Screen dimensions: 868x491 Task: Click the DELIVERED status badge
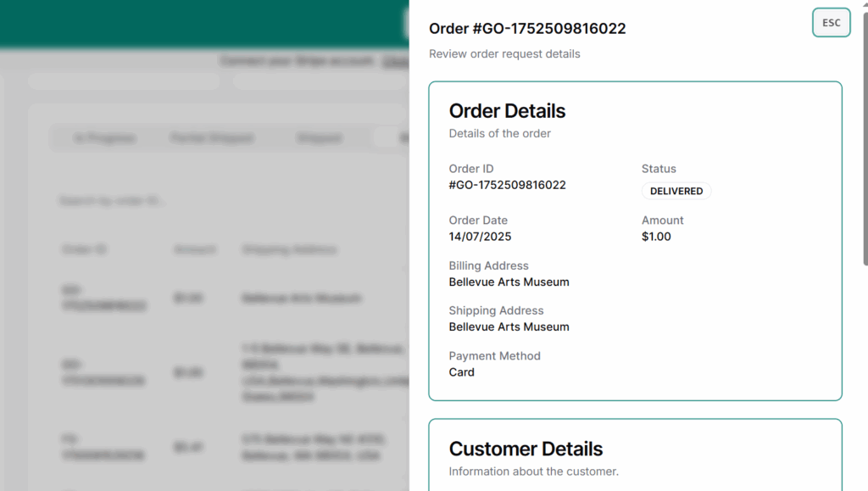coord(676,192)
